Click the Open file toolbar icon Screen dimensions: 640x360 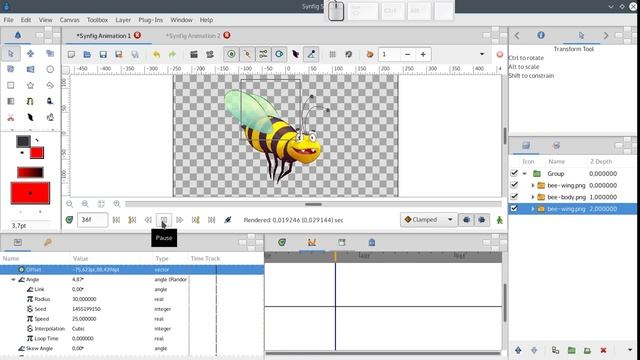(x=87, y=54)
